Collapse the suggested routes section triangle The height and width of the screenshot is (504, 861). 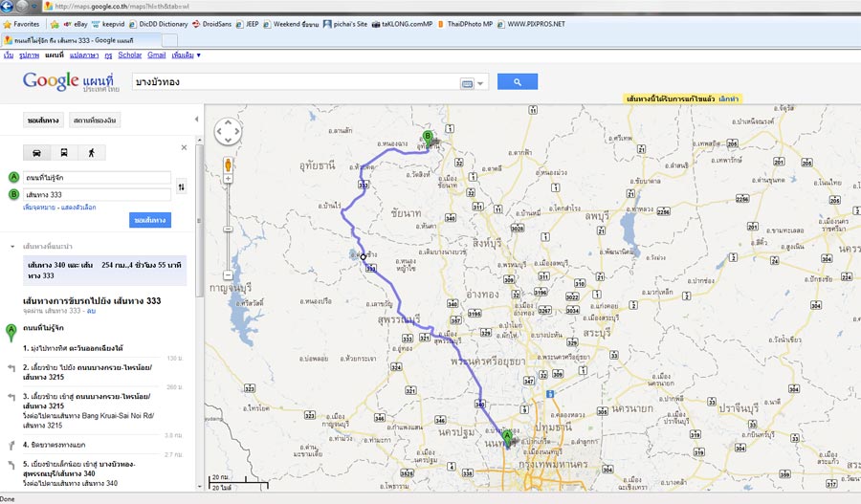pyautogui.click(x=12, y=246)
